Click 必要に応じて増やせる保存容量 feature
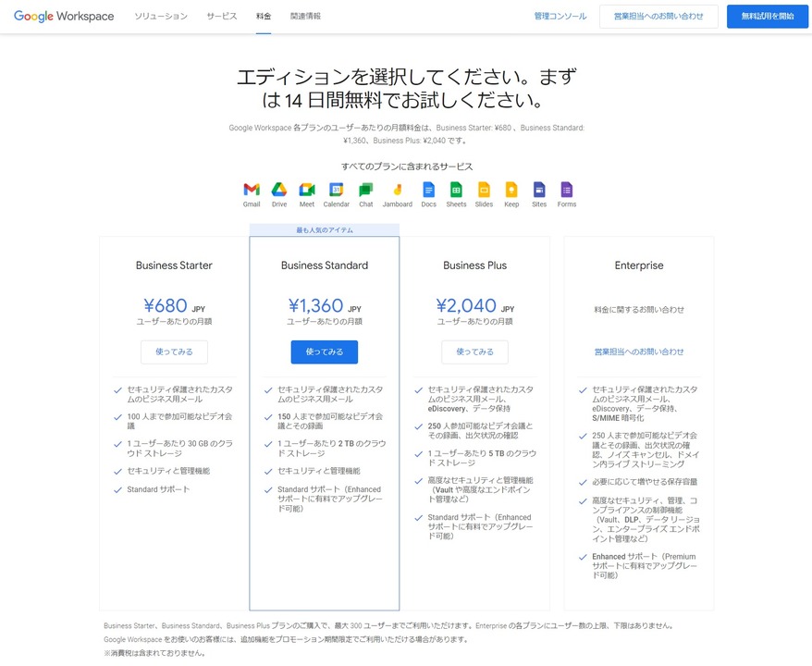This screenshot has height=666, width=812. point(645,482)
